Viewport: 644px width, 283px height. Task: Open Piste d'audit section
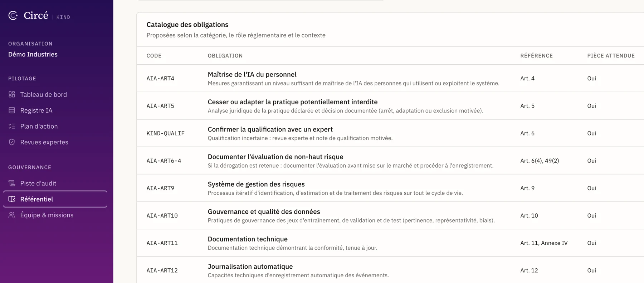pos(55,183)
